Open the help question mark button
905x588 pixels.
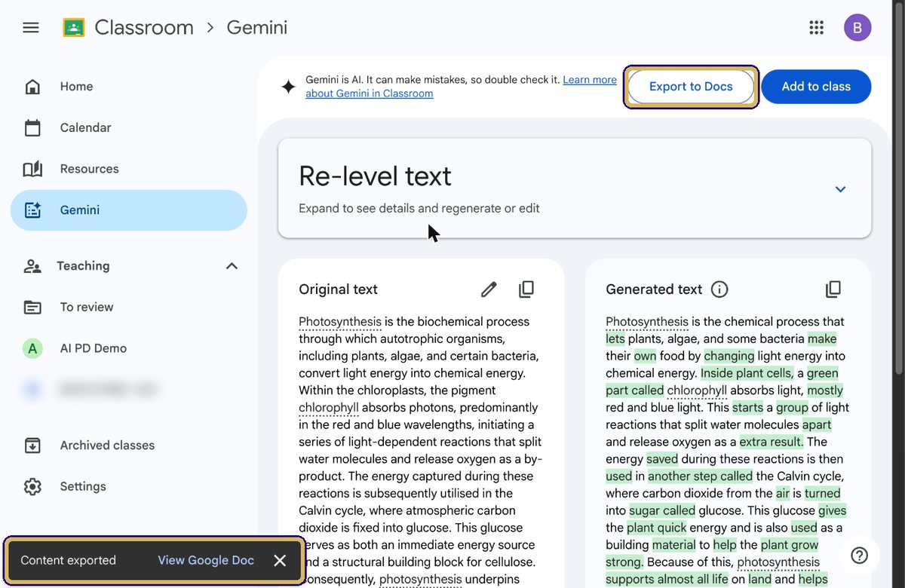point(859,556)
